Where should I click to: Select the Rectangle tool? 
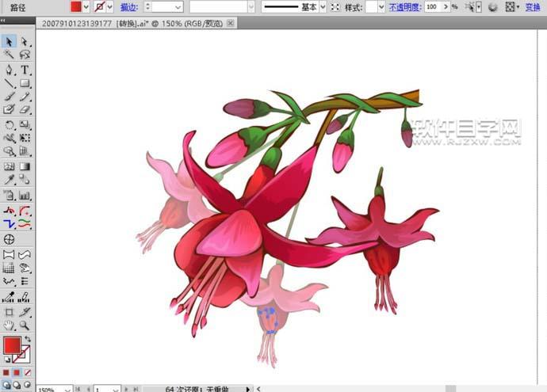point(25,83)
